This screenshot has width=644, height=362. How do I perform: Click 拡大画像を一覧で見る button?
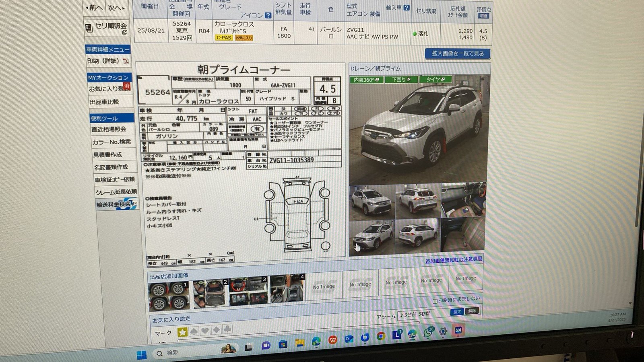(x=458, y=53)
